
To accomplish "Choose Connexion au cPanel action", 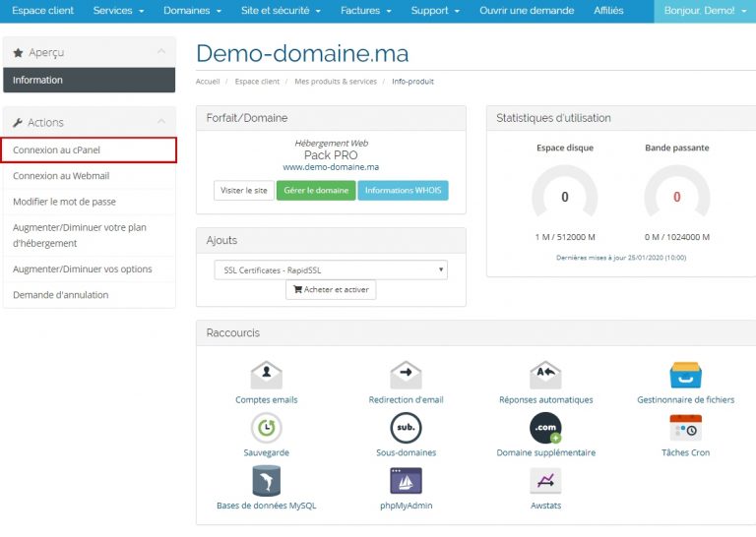I will point(90,149).
